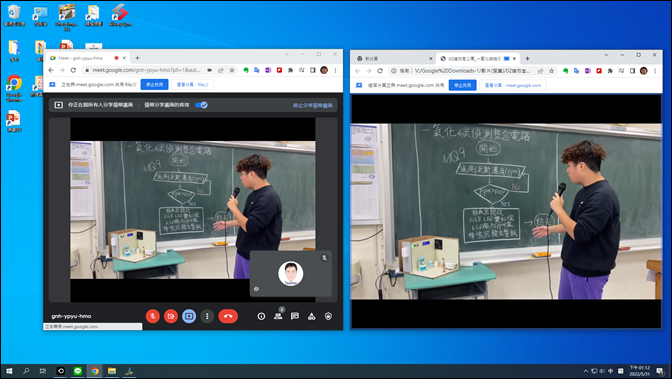Viewport: 672px width, 379px height.
Task: Share the Meet page via address bar icon
Action: click(221, 70)
